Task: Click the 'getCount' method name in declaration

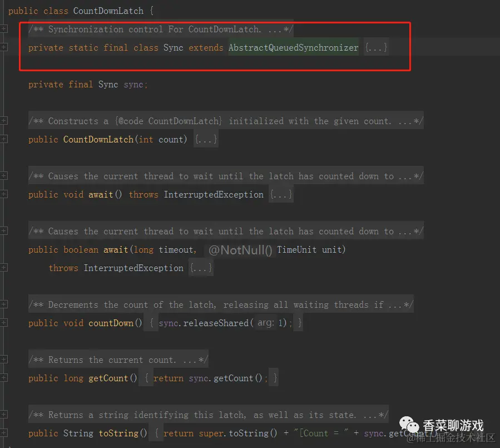Action: tap(108, 378)
